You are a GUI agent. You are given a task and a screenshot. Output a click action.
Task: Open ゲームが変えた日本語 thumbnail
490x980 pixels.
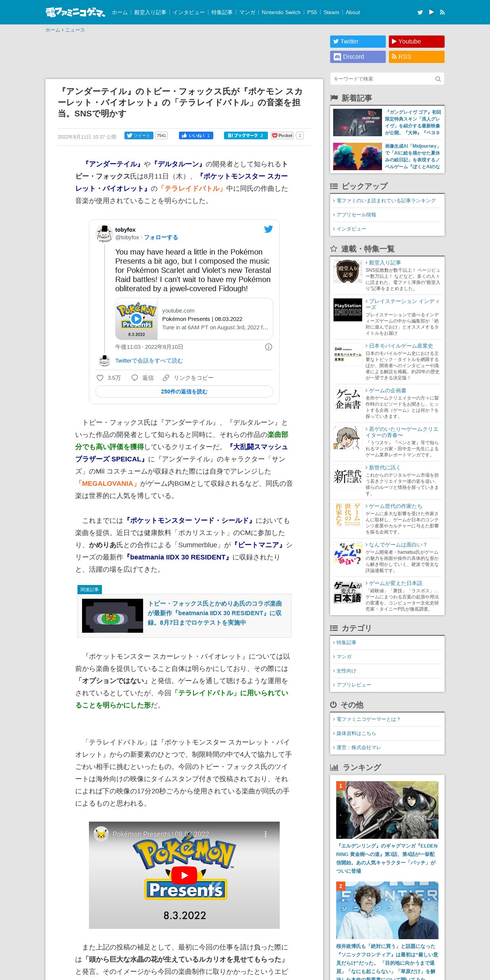[348, 592]
